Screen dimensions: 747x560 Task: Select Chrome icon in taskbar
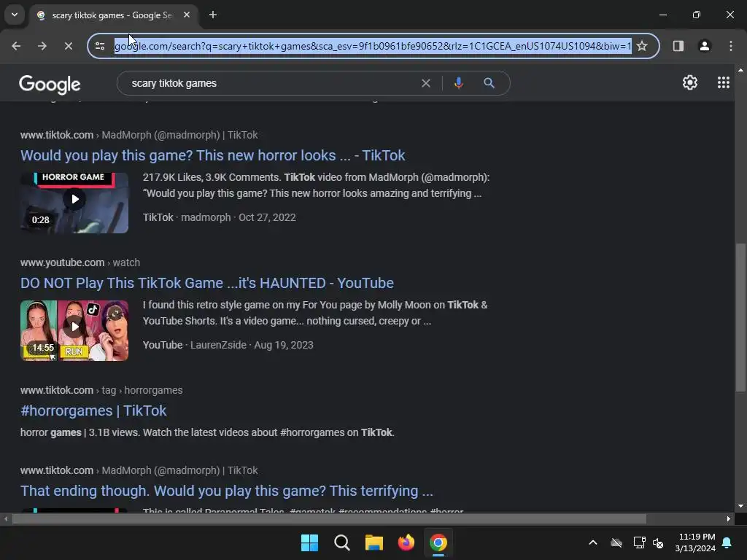tap(438, 542)
